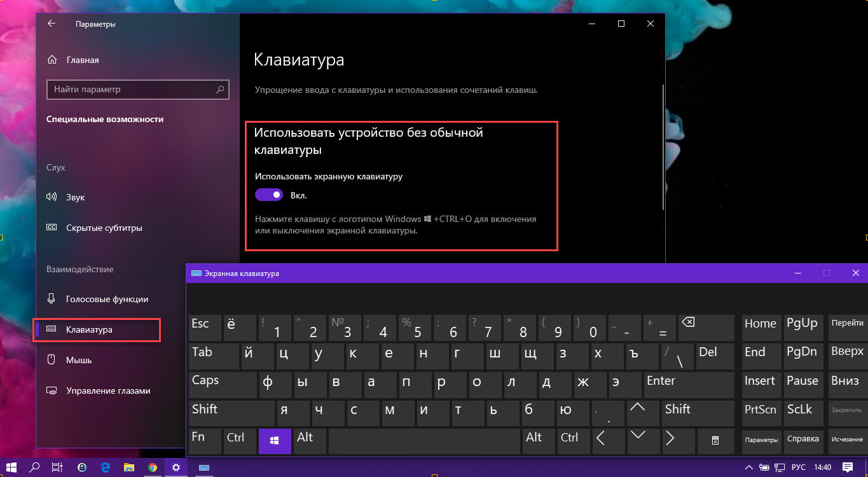The image size is (868, 477).
Task: Turn off the on-screen keyboard toggle
Action: 268,195
